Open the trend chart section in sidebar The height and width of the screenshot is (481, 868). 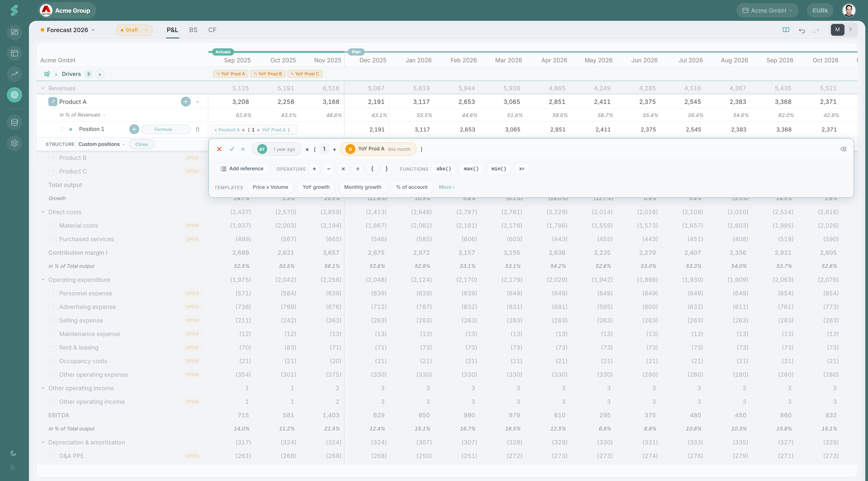[x=14, y=74]
